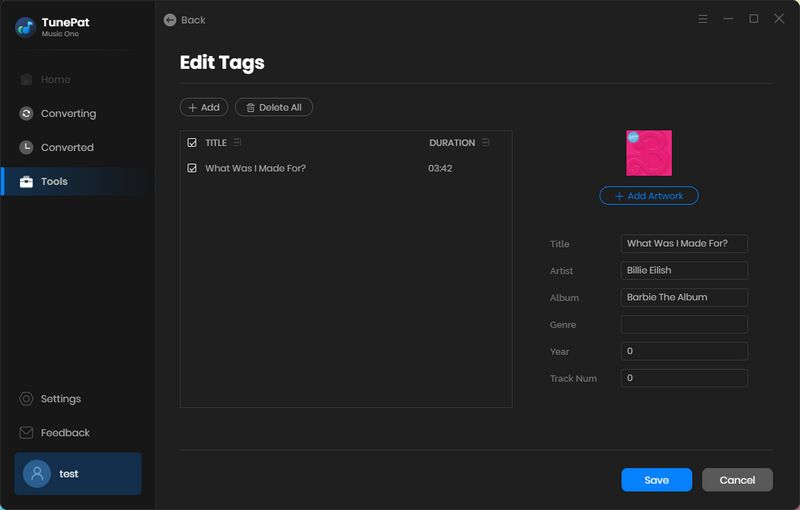Click the Settings gear icon
800x510 pixels.
[26, 399]
